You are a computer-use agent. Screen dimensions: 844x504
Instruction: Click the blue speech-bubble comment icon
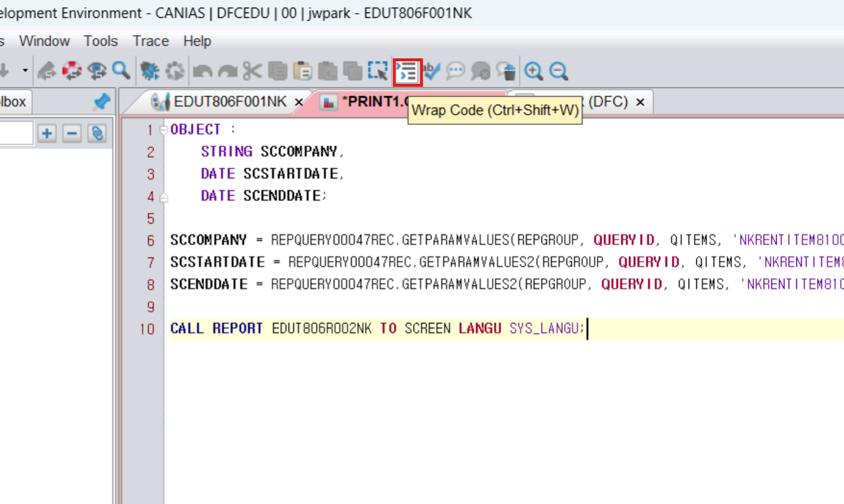(x=456, y=71)
